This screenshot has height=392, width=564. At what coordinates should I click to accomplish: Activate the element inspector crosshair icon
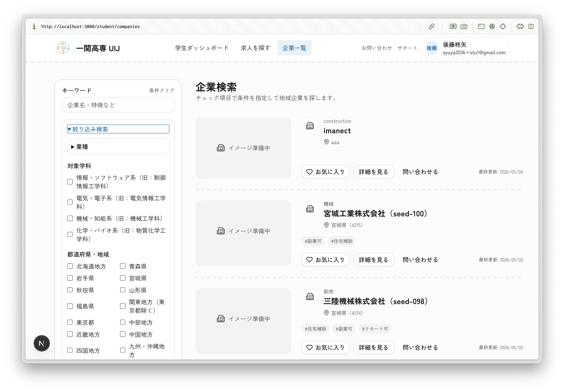503,27
